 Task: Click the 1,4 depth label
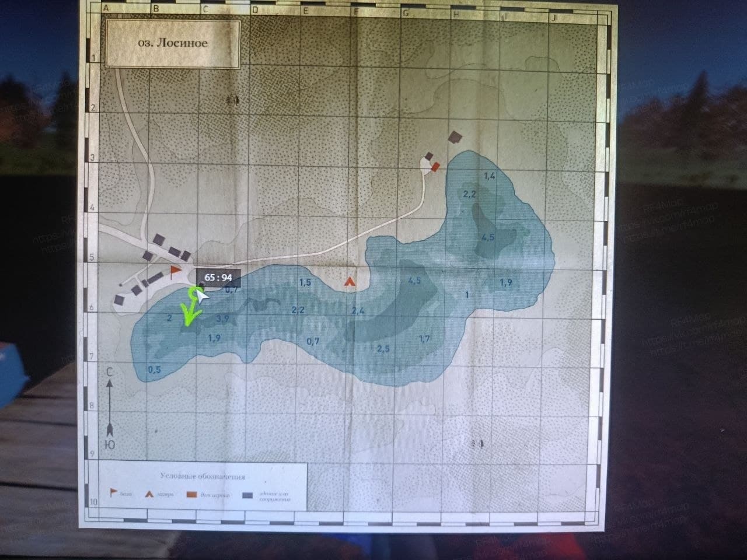(x=489, y=176)
